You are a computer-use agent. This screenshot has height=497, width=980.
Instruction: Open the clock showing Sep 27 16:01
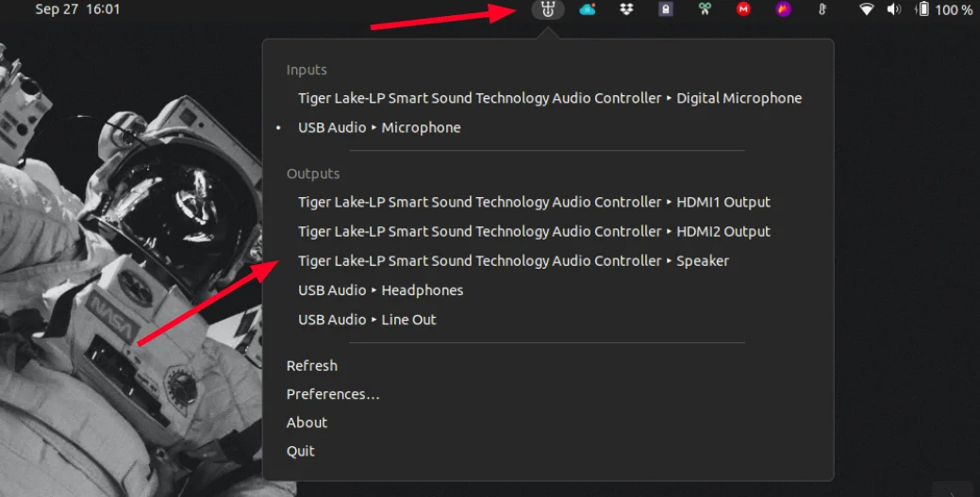point(77,9)
